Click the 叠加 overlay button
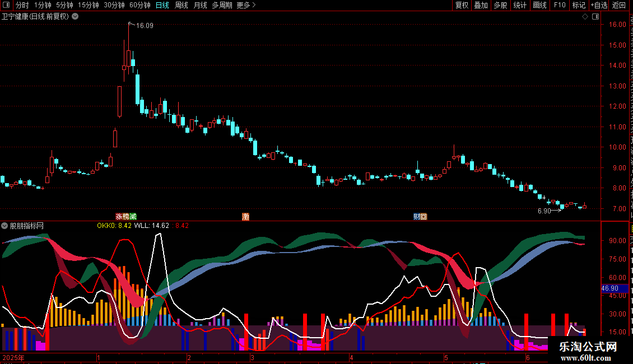633x364 pixels. tap(481, 5)
